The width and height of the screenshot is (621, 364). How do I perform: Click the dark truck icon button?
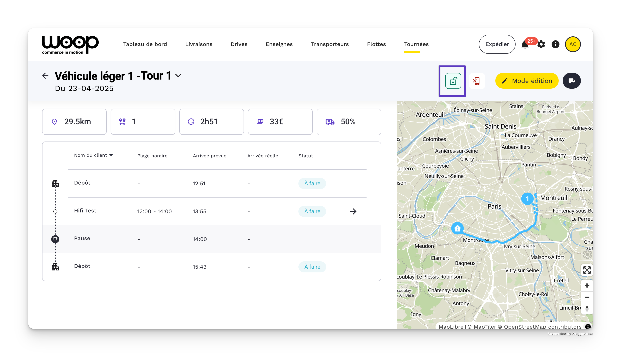coord(571,81)
